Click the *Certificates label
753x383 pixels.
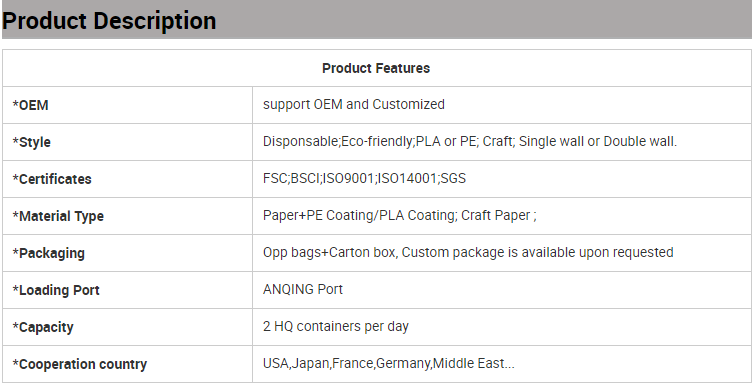pos(52,179)
